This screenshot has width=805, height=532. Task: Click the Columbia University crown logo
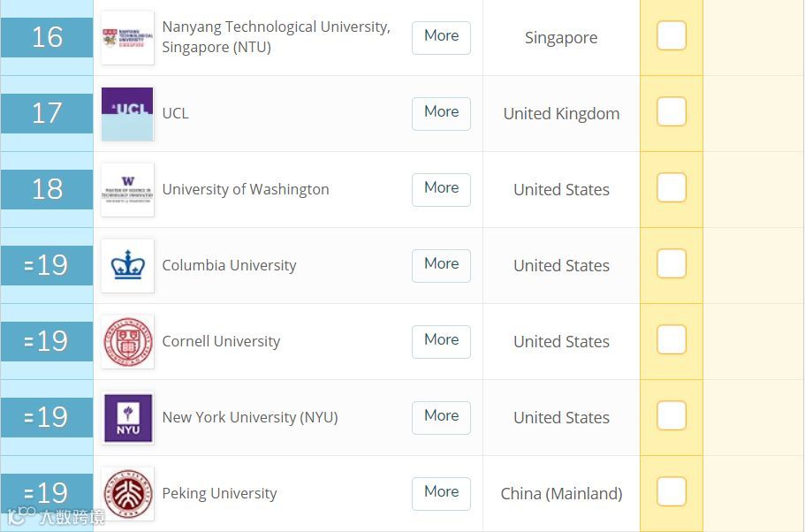coord(127,266)
